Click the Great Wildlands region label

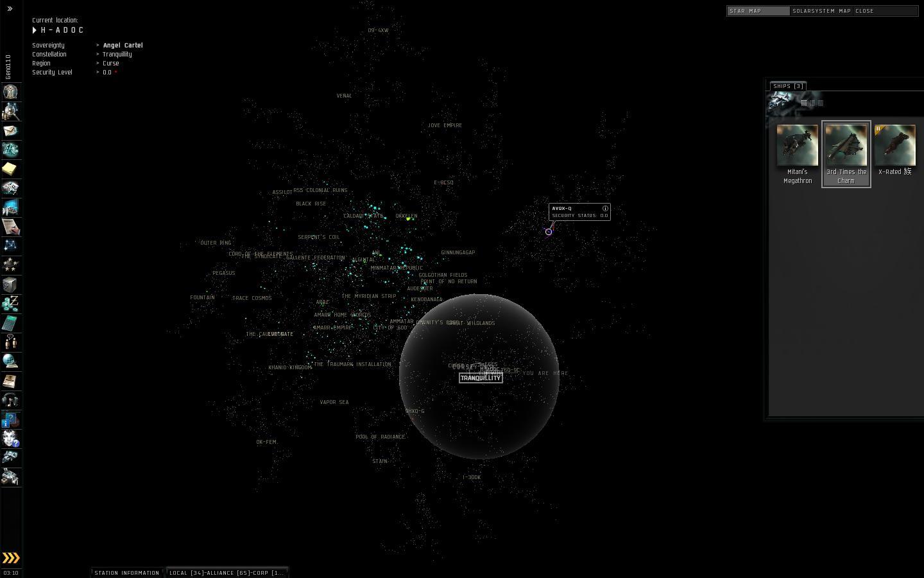point(472,323)
